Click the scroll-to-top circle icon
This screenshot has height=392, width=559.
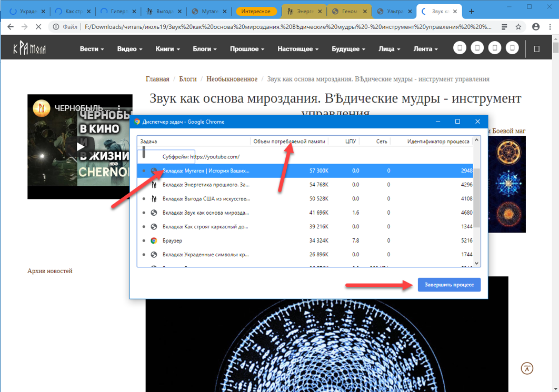pos(527,368)
